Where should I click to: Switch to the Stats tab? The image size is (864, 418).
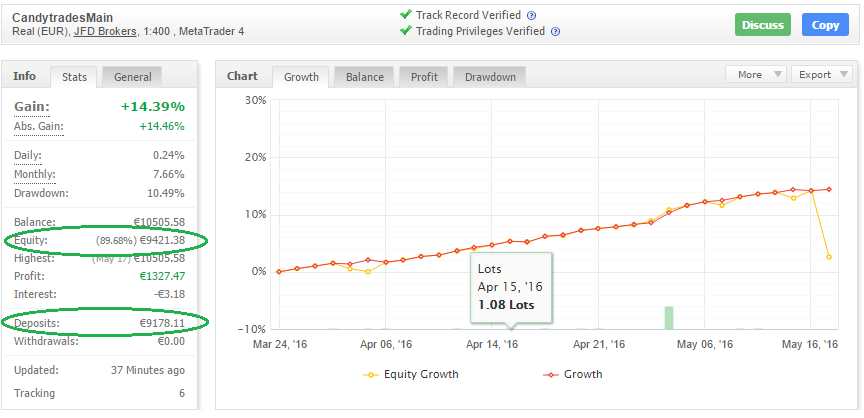74,77
